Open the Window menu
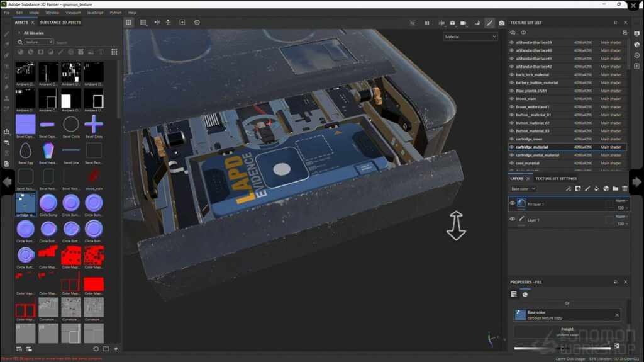 point(52,13)
